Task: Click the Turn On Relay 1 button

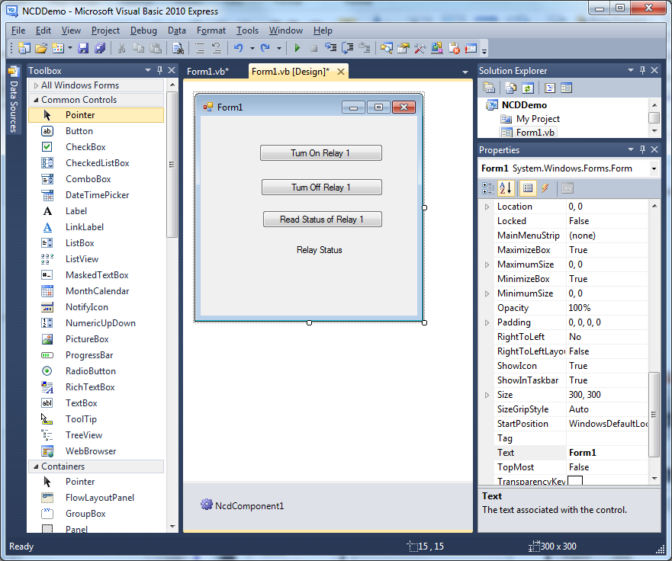Action: coord(320,153)
